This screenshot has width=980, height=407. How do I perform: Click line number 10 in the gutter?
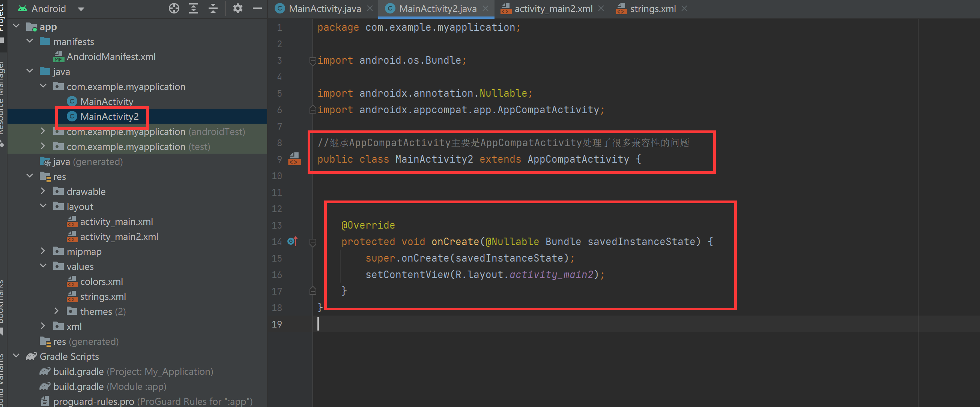point(277,176)
